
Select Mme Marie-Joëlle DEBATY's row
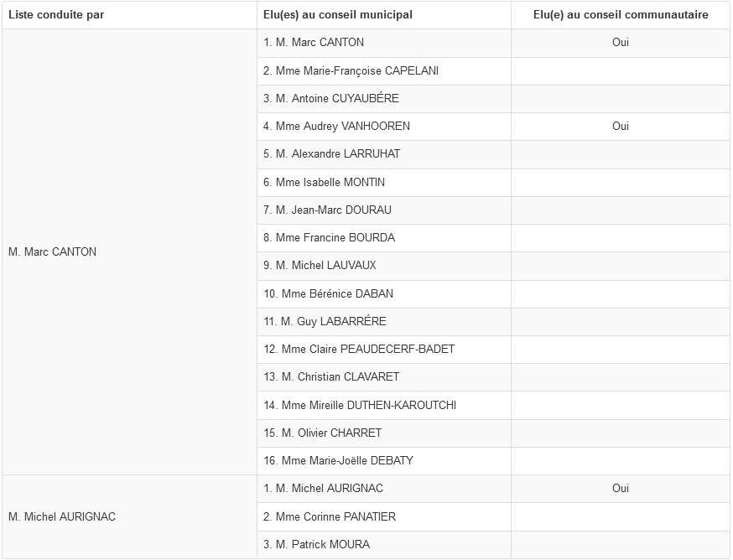click(338, 460)
